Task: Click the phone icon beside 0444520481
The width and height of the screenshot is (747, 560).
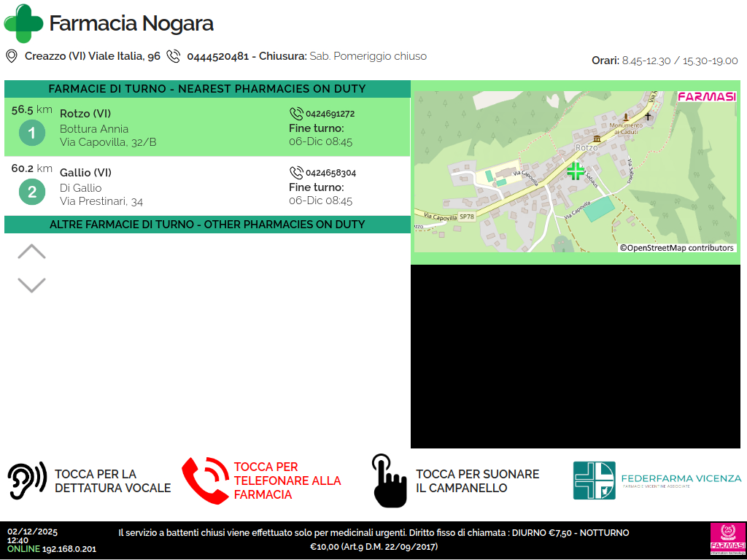Action: (174, 56)
